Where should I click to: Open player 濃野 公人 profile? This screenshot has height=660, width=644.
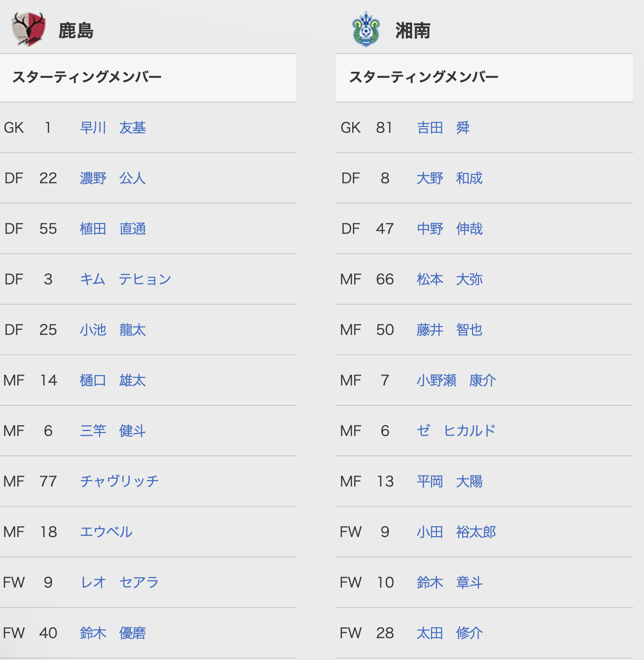coord(113,178)
